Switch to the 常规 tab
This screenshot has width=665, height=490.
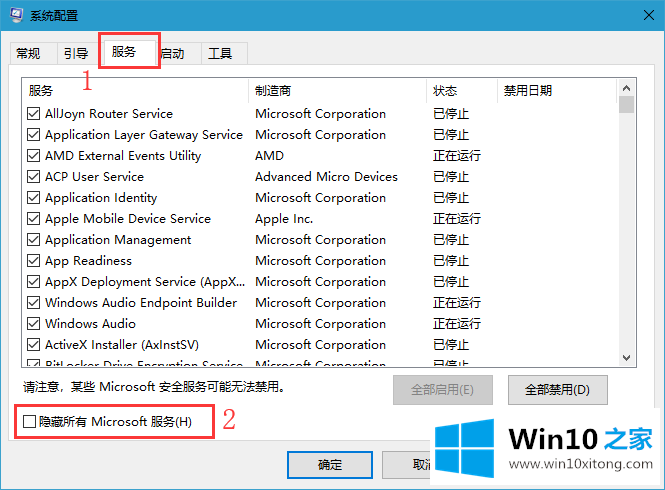coord(33,53)
